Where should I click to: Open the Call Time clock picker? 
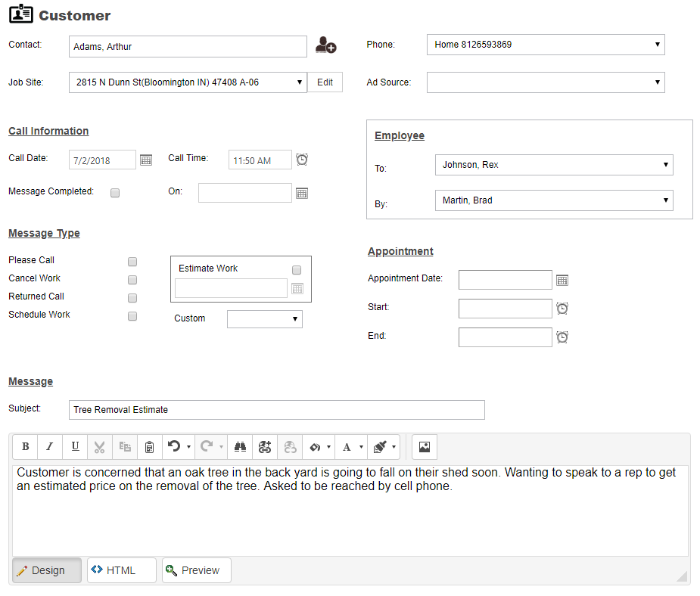pyautogui.click(x=302, y=160)
